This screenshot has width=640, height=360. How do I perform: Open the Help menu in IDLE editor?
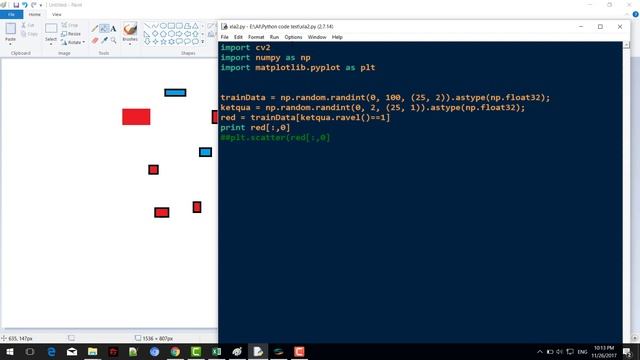click(337, 37)
